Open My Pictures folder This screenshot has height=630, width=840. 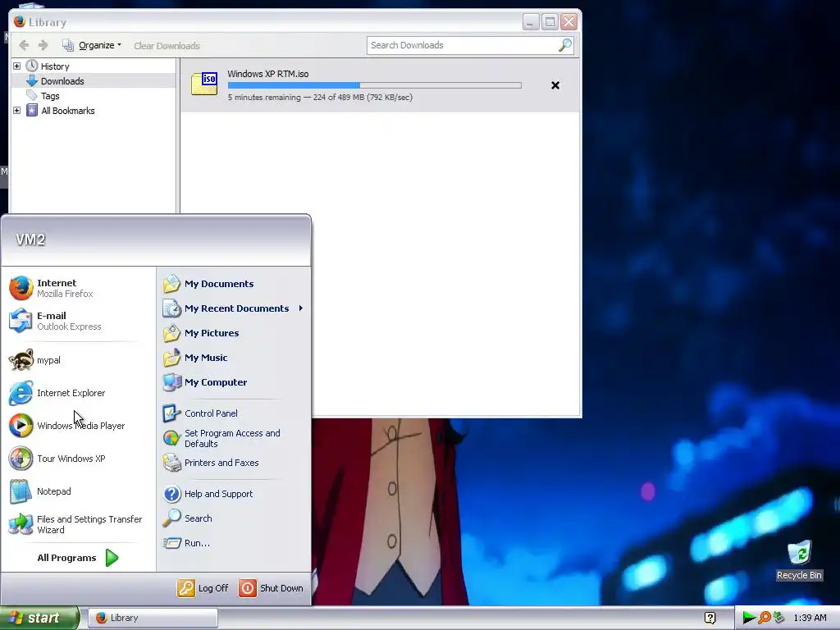[x=200, y=333]
